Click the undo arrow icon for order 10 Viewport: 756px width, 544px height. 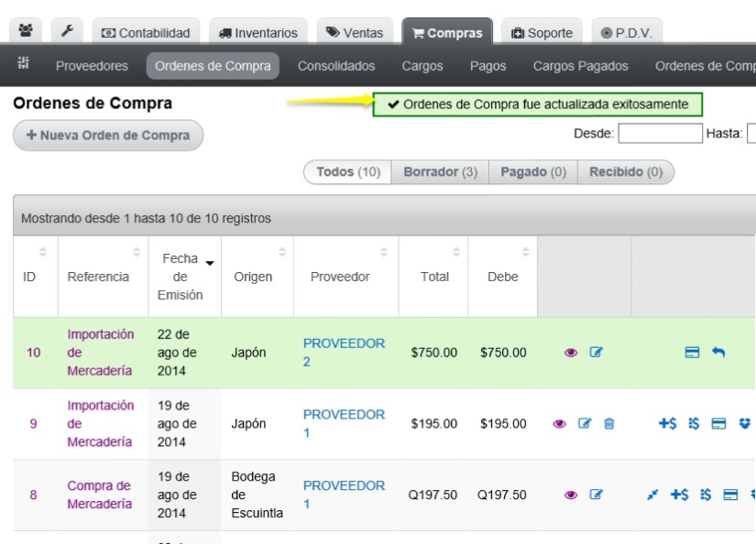718,353
